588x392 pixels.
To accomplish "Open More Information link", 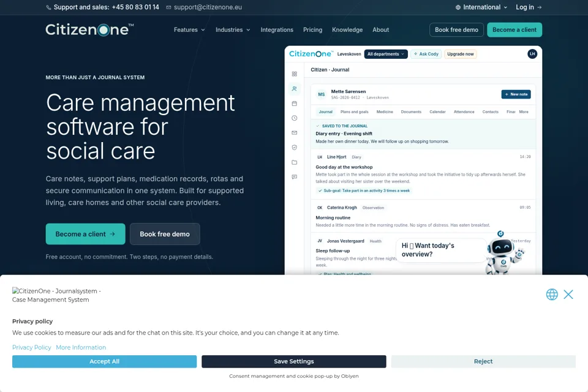I will (81, 347).
